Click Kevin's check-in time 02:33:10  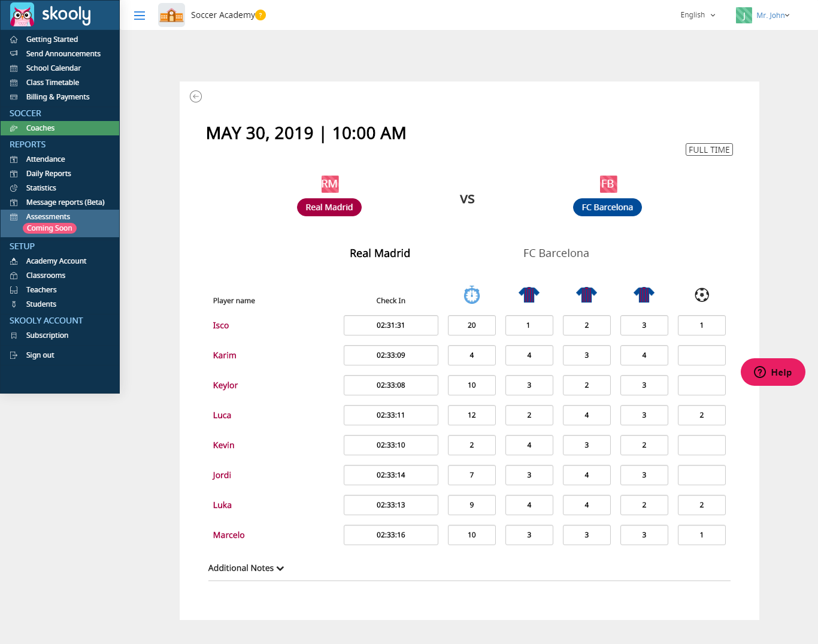pyautogui.click(x=391, y=445)
